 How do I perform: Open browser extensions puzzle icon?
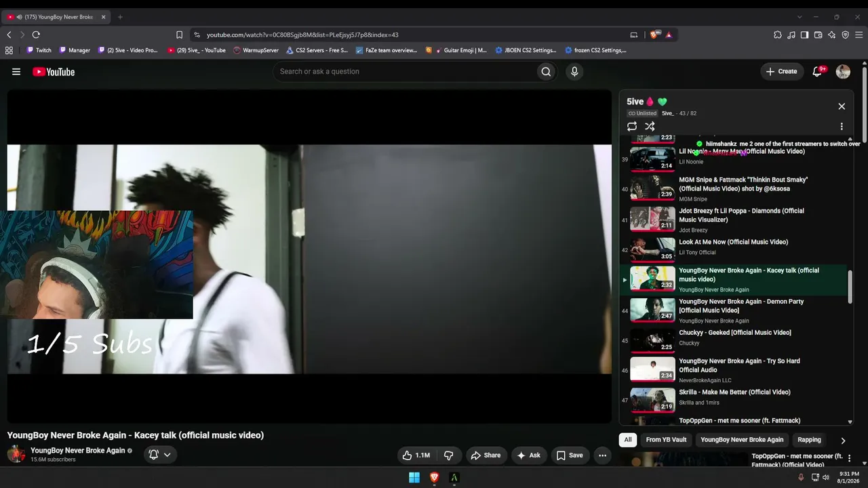778,35
